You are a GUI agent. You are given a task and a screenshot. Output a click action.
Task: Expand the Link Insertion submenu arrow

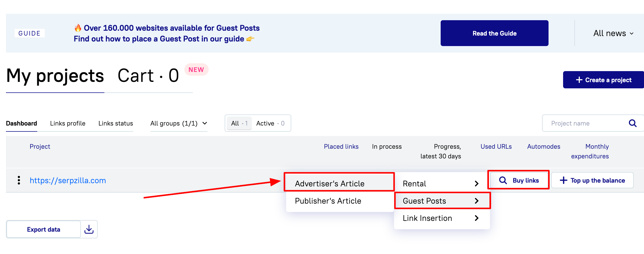coord(477,218)
